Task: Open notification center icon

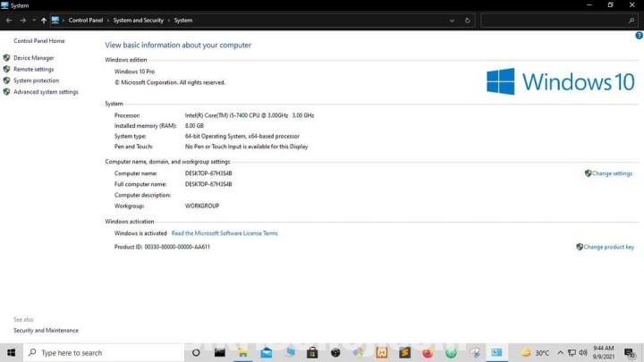Action: [x=629, y=352]
